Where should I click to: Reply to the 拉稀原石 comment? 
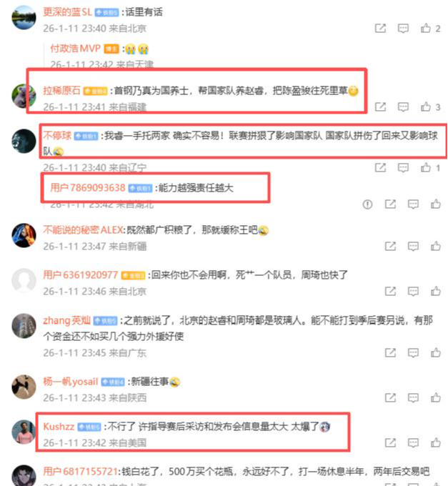tap(403, 107)
